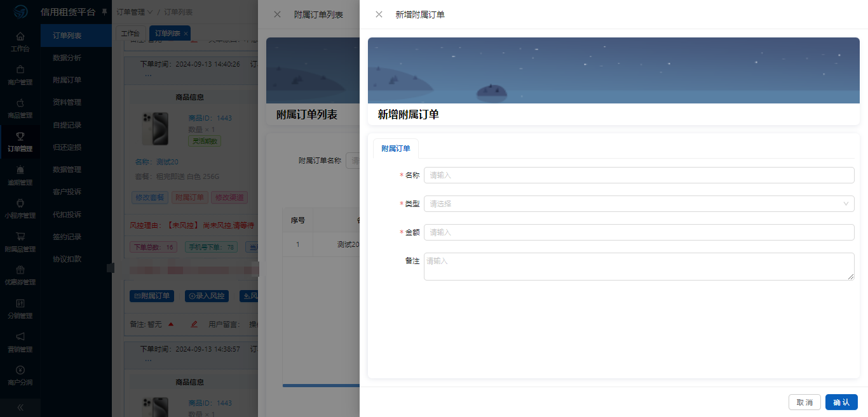Close the 新增附属订单 drawer
The image size is (868, 417).
(x=379, y=15)
